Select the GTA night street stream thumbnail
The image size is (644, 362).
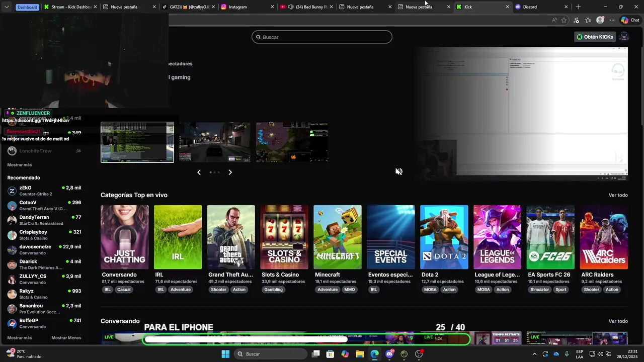[x=215, y=142]
